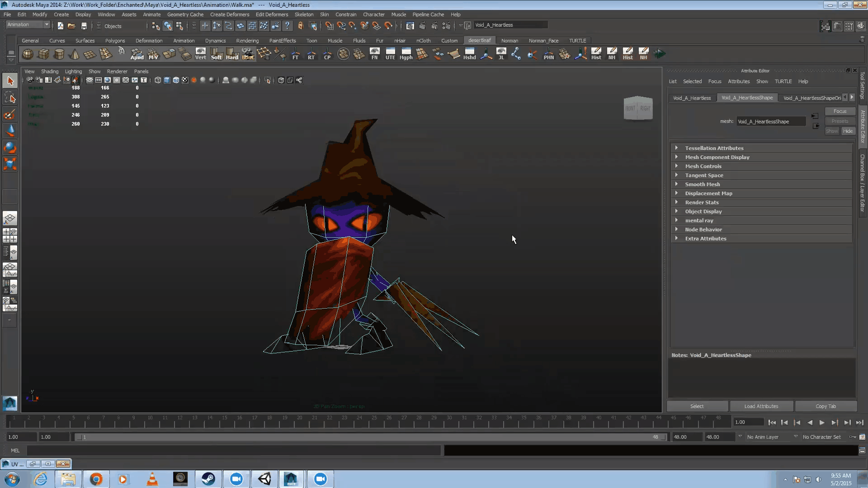Enable Snap to Grids in the status line
This screenshot has width=868, height=488.
[x=330, y=26]
